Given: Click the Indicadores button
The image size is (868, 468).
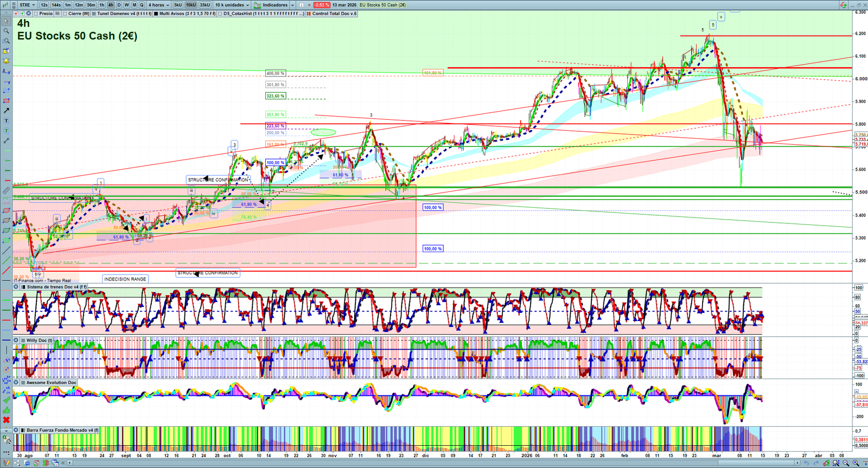Looking at the screenshot, I should [275, 5].
